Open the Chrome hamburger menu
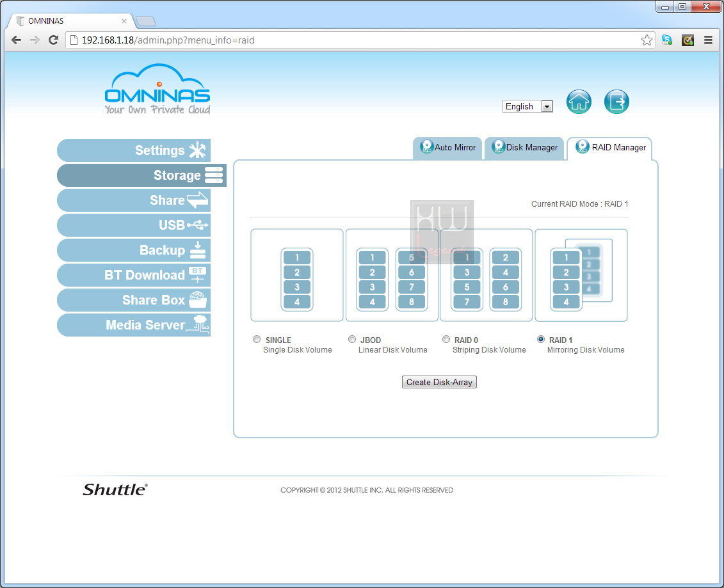The height and width of the screenshot is (588, 724). coord(708,40)
